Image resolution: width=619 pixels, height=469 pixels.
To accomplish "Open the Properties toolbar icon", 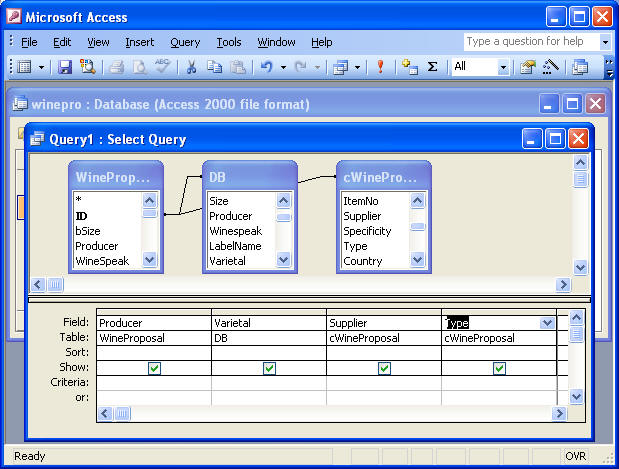I will pyautogui.click(x=527, y=67).
